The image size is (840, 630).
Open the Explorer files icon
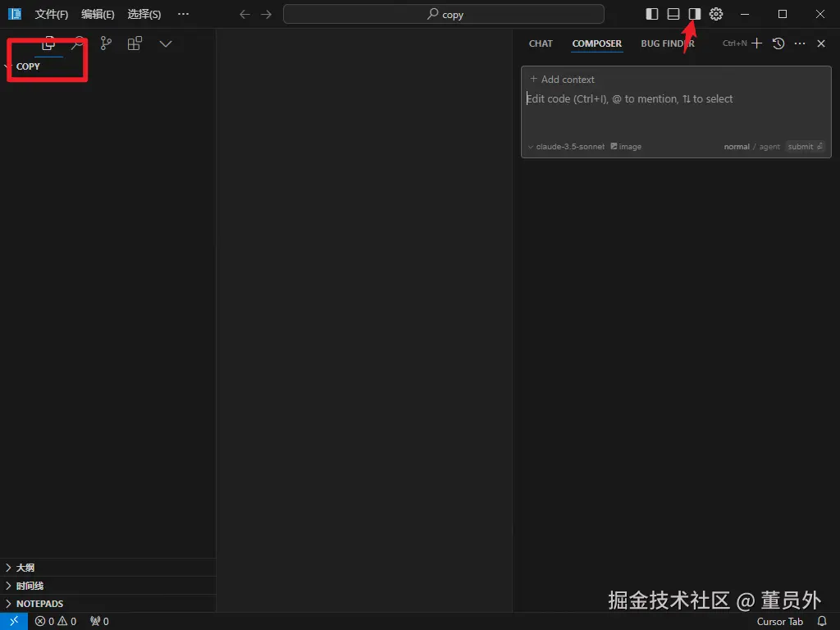tap(48, 44)
